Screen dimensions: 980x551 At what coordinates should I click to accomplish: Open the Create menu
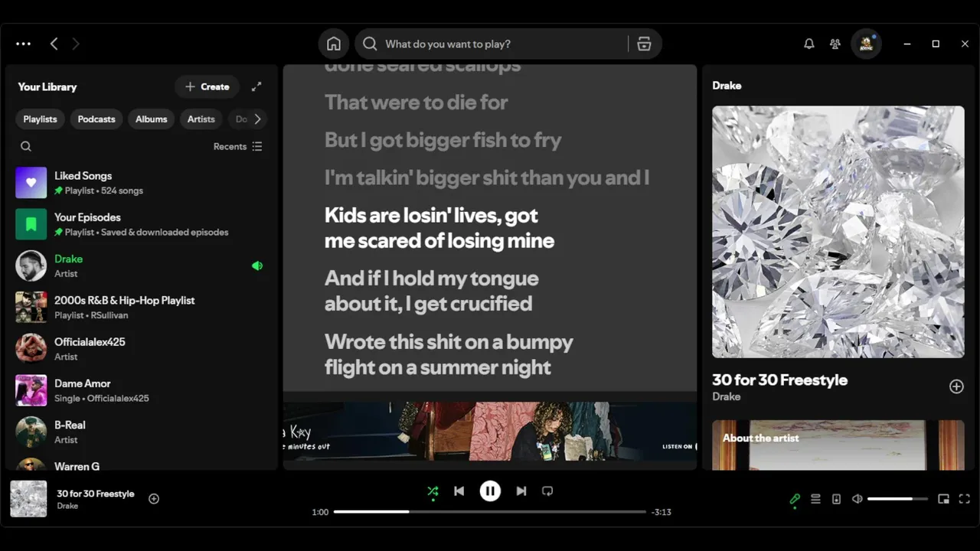pyautogui.click(x=207, y=86)
